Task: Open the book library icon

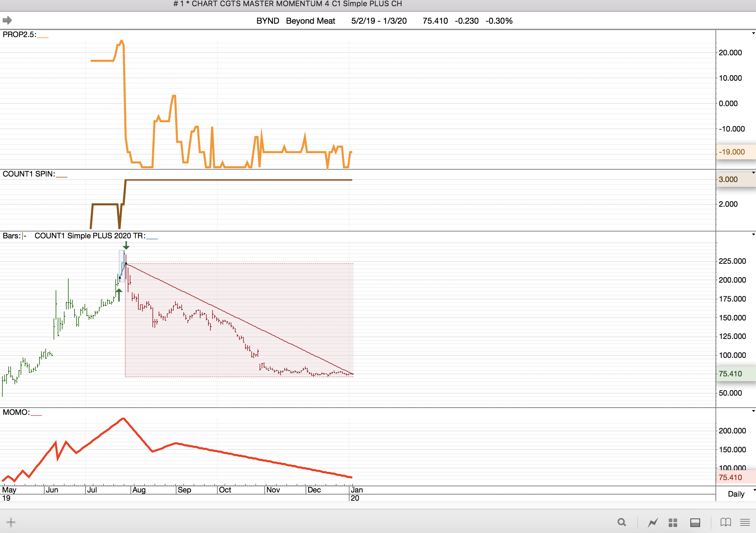Action: tap(725, 522)
